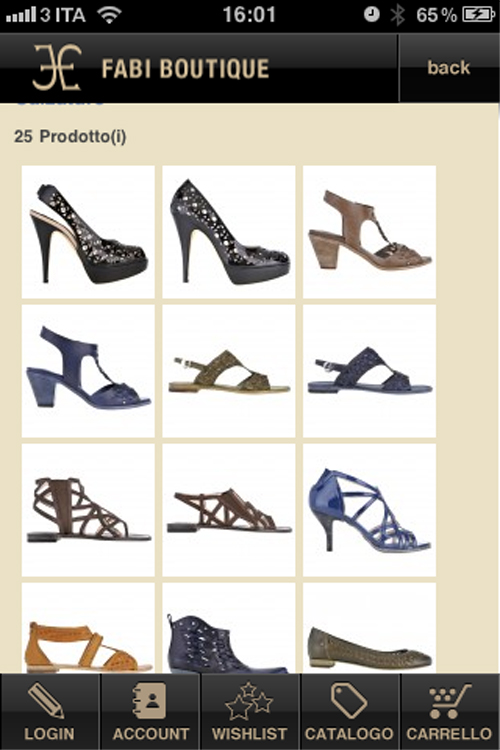This screenshot has width=500, height=750.
Task: Tap the LOGIN pencil icon
Action: pyautogui.click(x=47, y=700)
